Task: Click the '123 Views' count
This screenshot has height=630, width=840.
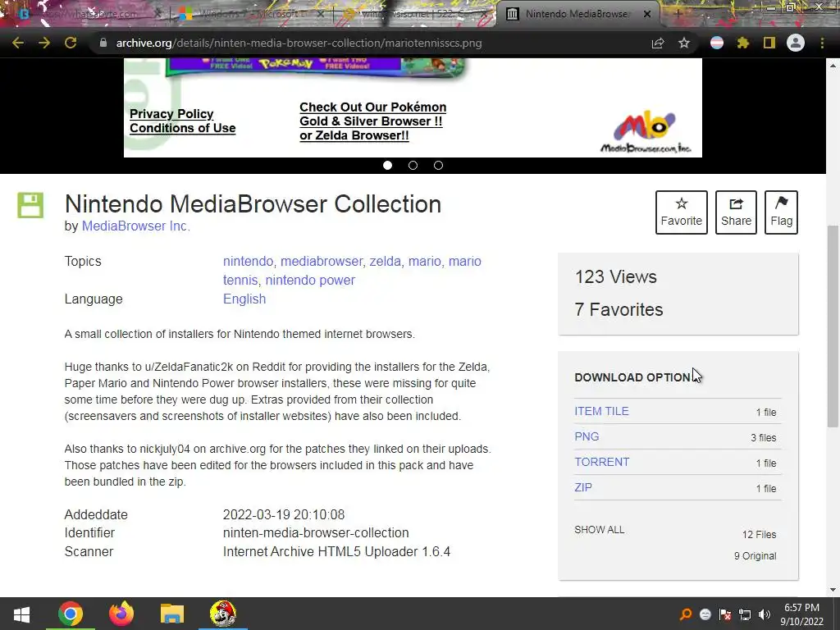Action: click(x=615, y=277)
